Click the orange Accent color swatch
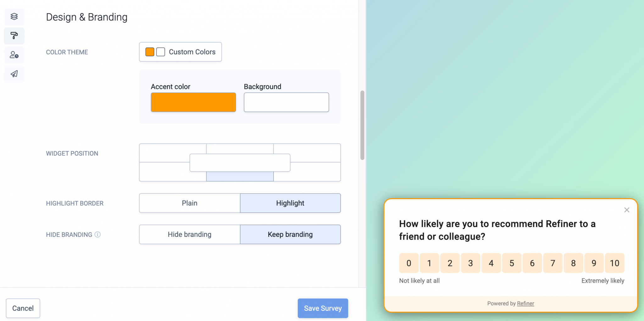Image resolution: width=644 pixels, height=321 pixels. pyautogui.click(x=193, y=102)
